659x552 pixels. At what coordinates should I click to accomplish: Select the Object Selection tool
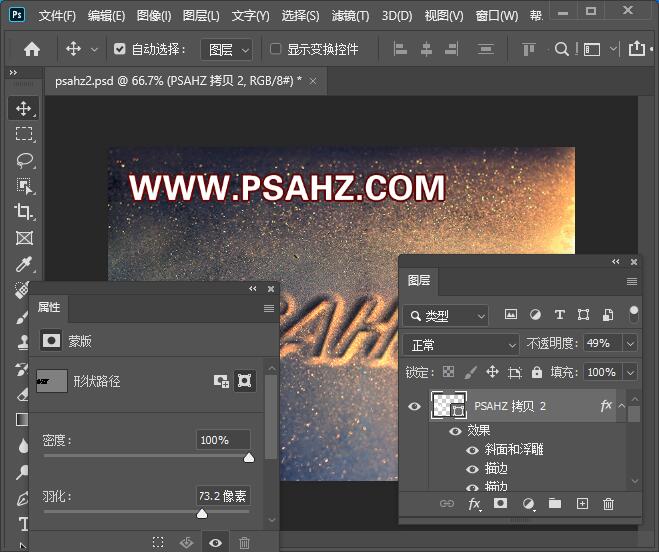[x=24, y=186]
